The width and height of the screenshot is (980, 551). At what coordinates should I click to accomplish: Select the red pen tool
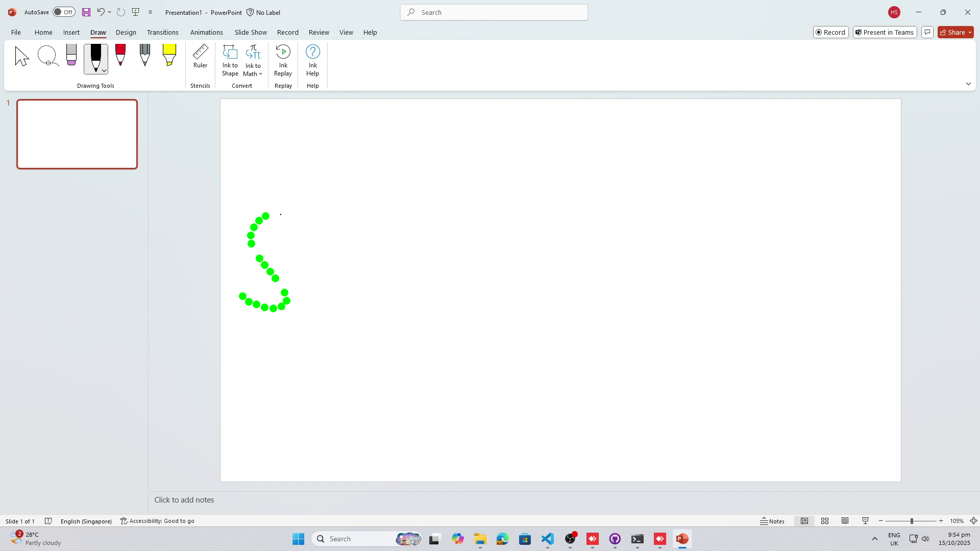(x=120, y=56)
